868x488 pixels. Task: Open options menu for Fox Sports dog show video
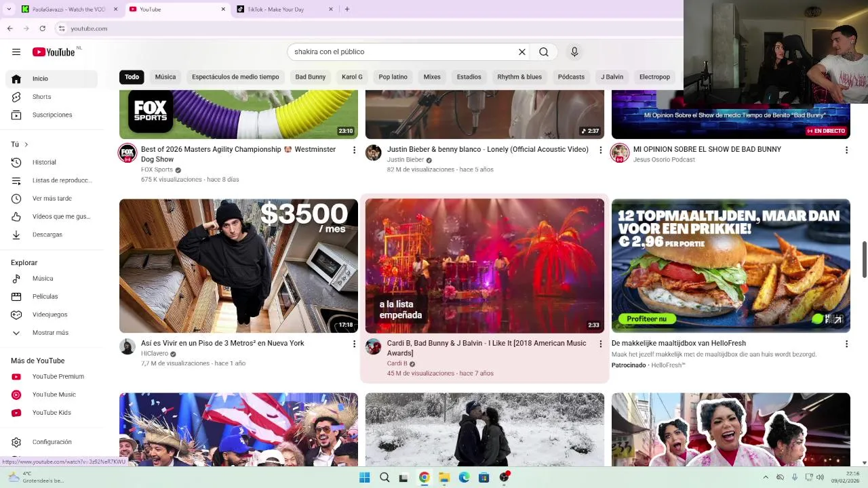pyautogui.click(x=354, y=150)
